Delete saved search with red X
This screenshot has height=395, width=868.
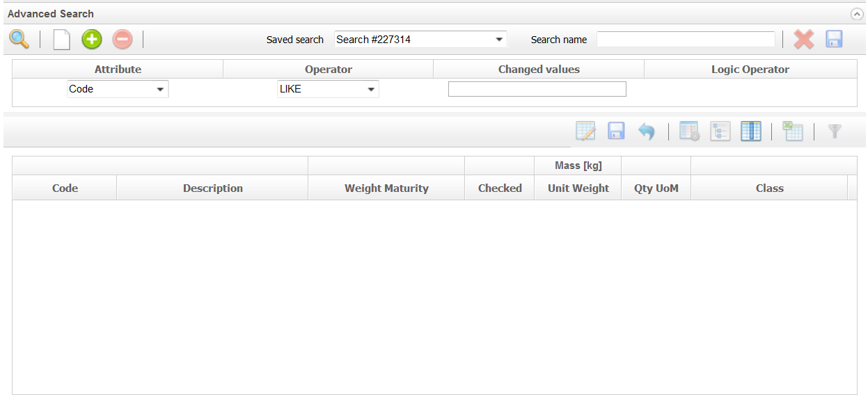tap(804, 40)
